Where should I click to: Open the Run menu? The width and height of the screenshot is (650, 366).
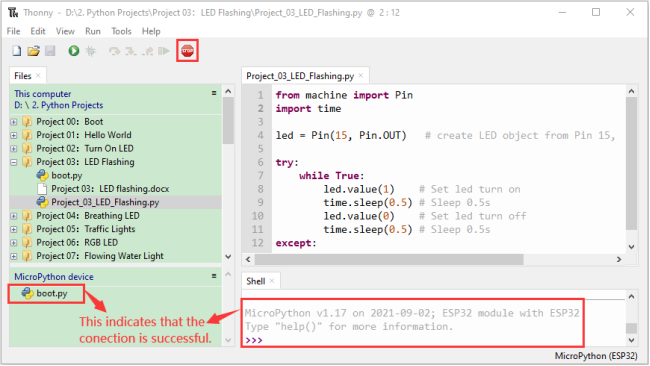93,31
